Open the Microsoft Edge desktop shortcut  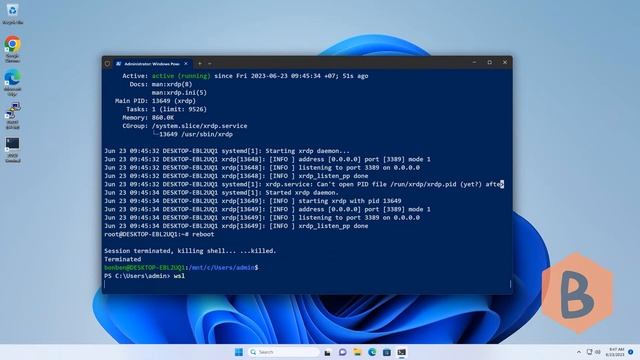[12, 82]
